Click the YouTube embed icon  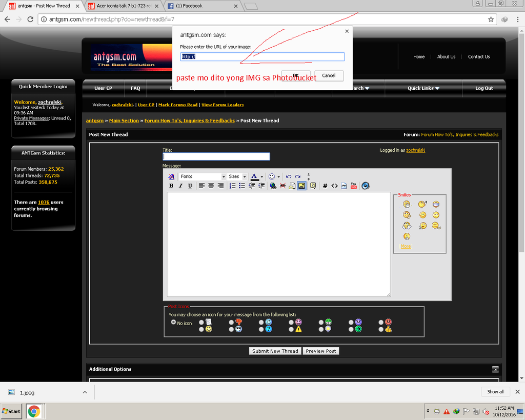pyautogui.click(x=354, y=186)
